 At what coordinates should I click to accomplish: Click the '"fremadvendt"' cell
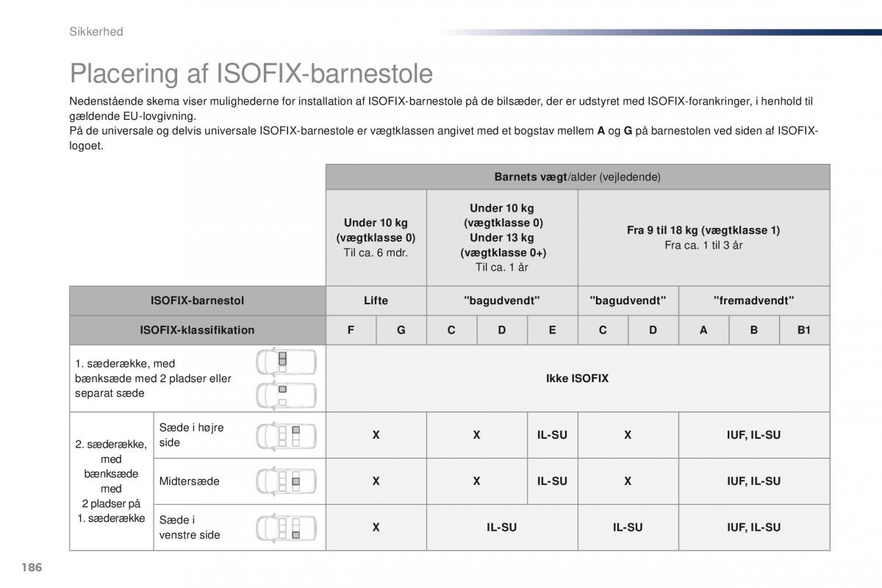click(x=754, y=301)
